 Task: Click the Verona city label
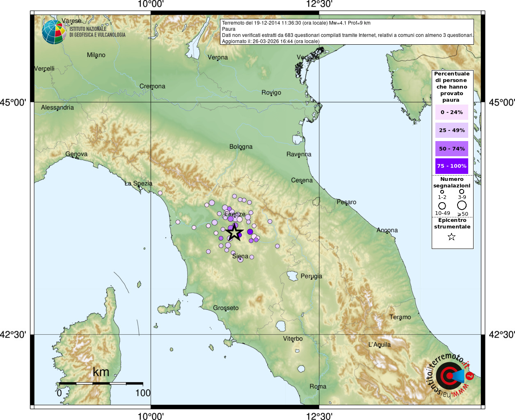(x=217, y=57)
